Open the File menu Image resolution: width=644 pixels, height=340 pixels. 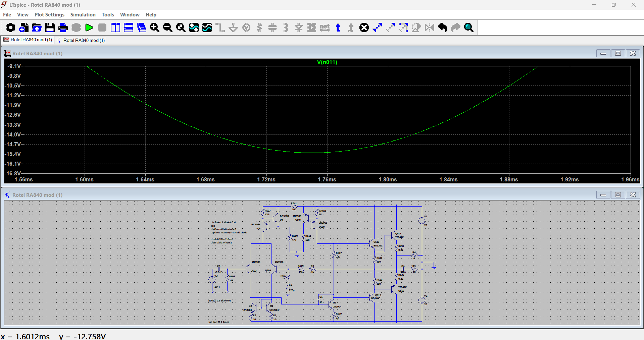click(x=7, y=15)
